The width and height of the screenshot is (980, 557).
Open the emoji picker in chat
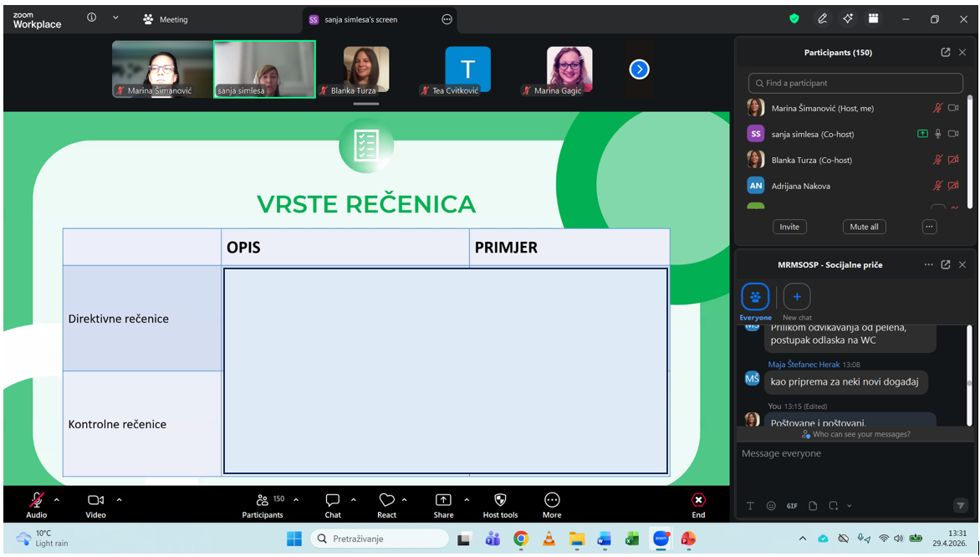[x=771, y=506]
